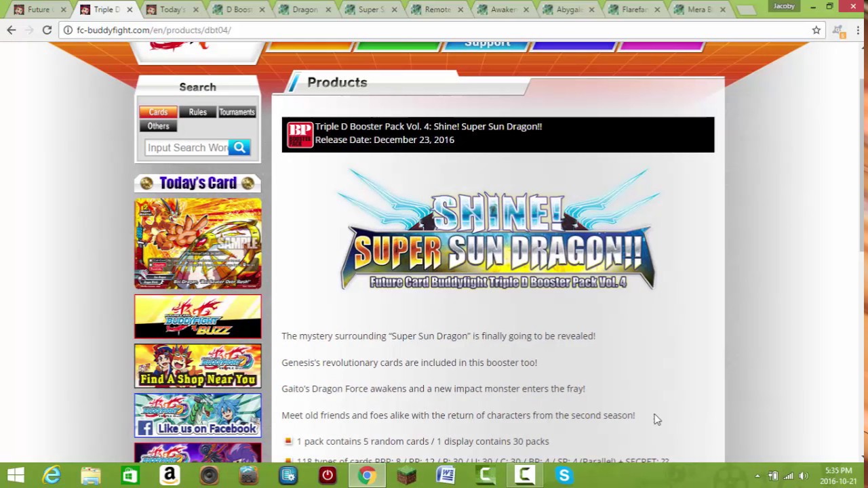Click the address bar URL
868x488 pixels.
(x=154, y=30)
